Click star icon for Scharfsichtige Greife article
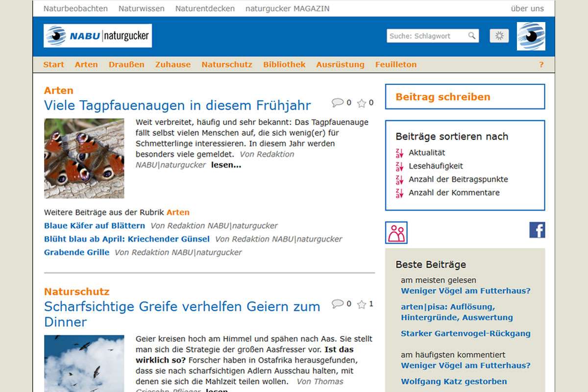 coord(362,304)
